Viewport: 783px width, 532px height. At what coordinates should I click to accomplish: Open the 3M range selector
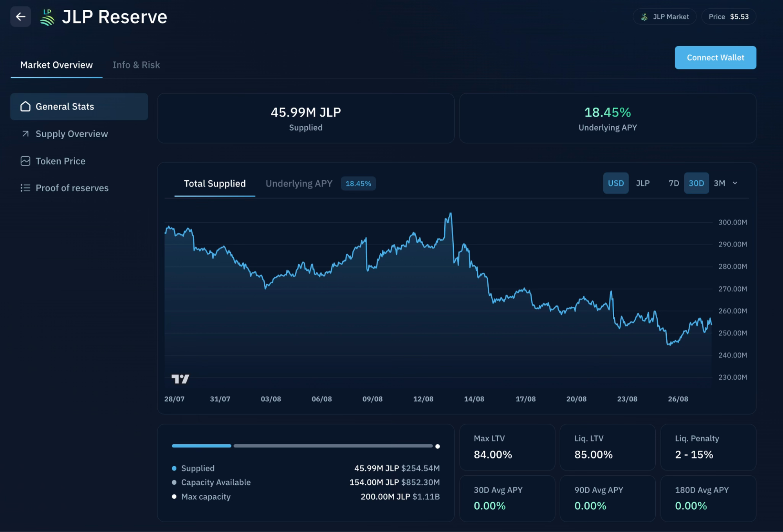pyautogui.click(x=719, y=183)
